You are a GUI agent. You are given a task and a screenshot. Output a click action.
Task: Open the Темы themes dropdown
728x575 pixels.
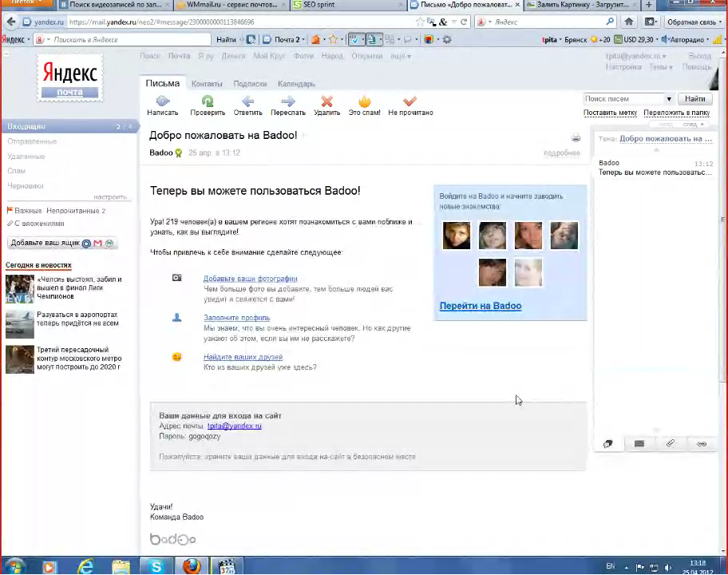click(661, 67)
